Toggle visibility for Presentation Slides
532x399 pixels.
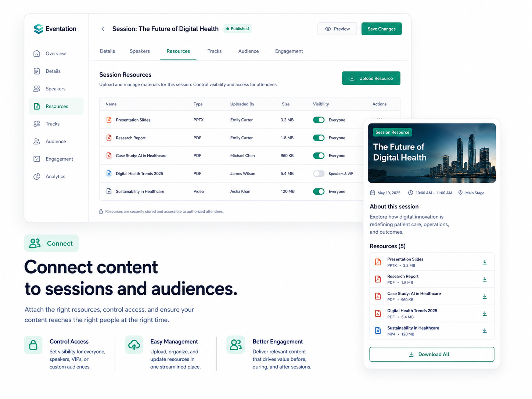319,120
